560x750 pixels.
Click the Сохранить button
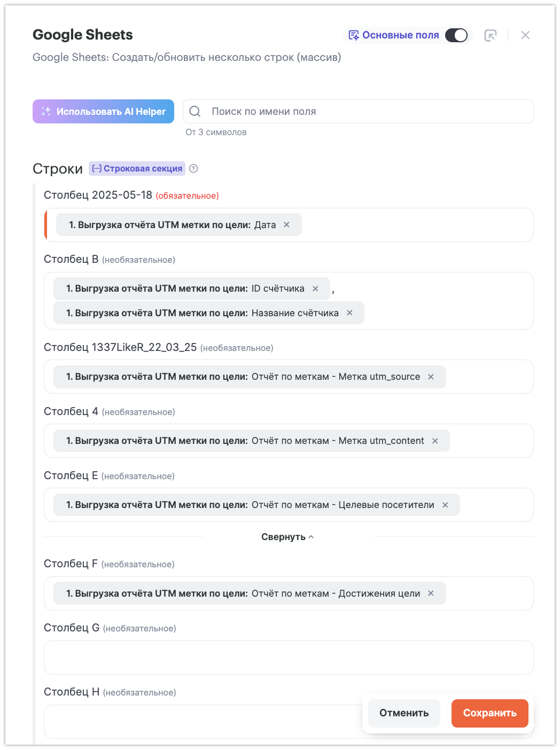click(489, 713)
